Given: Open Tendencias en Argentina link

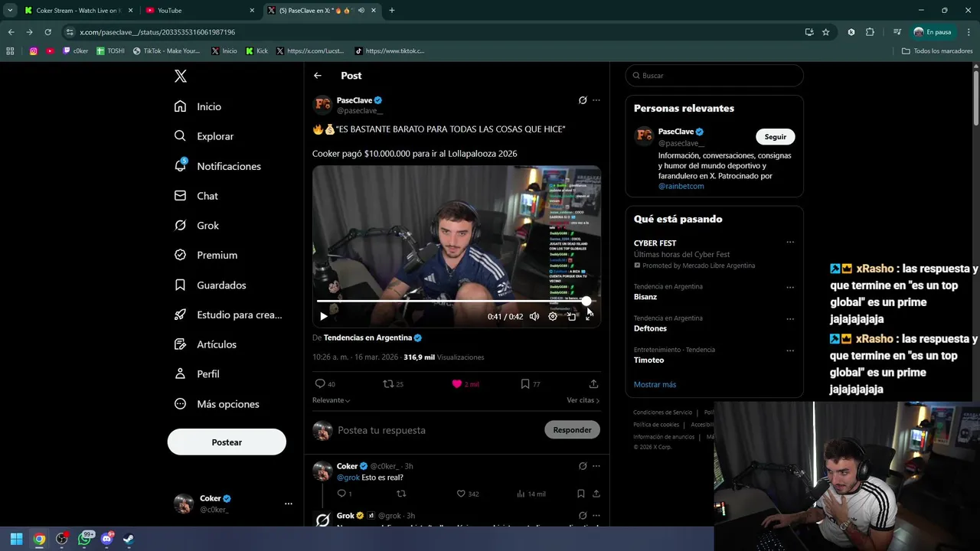Looking at the screenshot, I should pyautogui.click(x=372, y=337).
